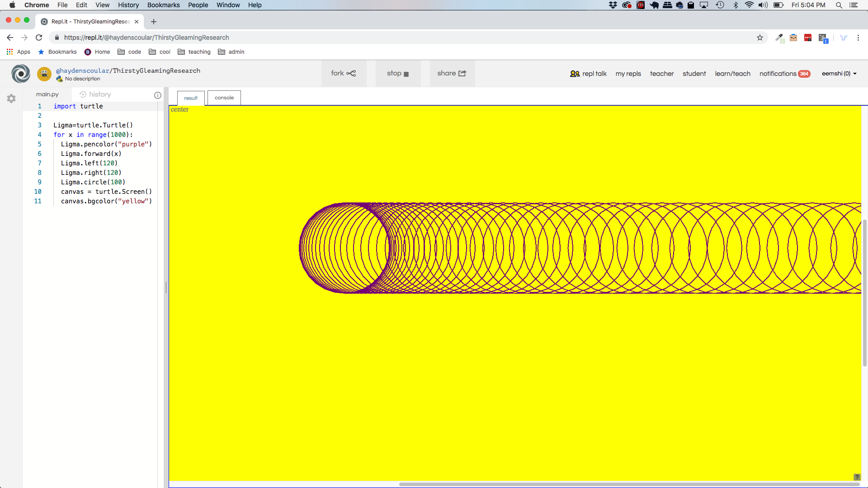This screenshot has height=488, width=868.
Task: Open the history tab
Action: [95, 94]
